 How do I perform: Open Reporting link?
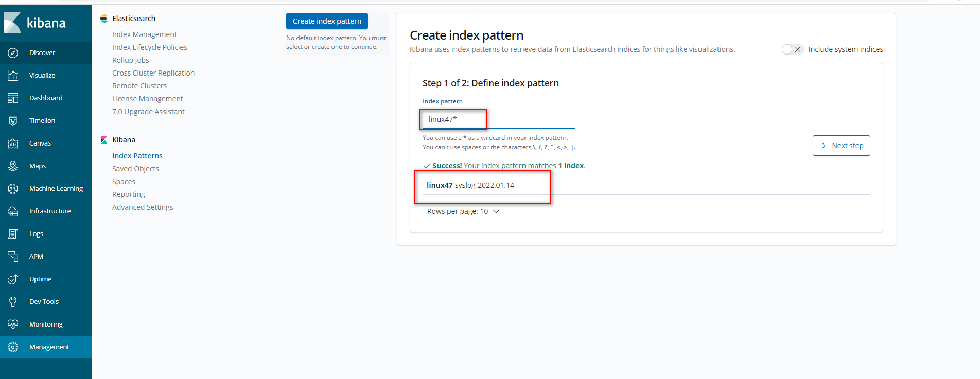tap(129, 194)
